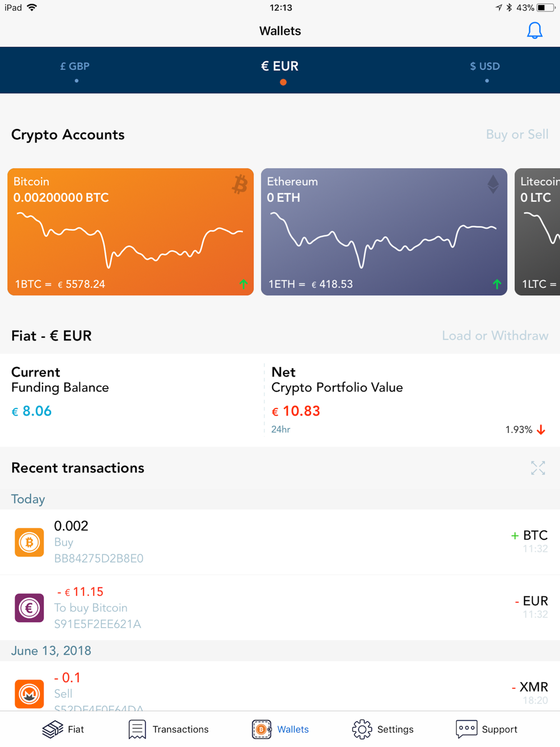Select the Wallets tab in bottom bar

coord(280,729)
